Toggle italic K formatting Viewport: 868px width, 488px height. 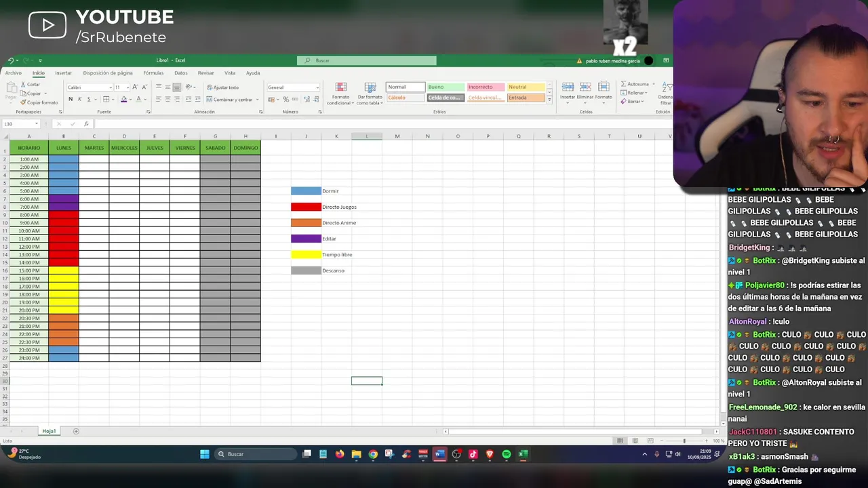pyautogui.click(x=79, y=100)
